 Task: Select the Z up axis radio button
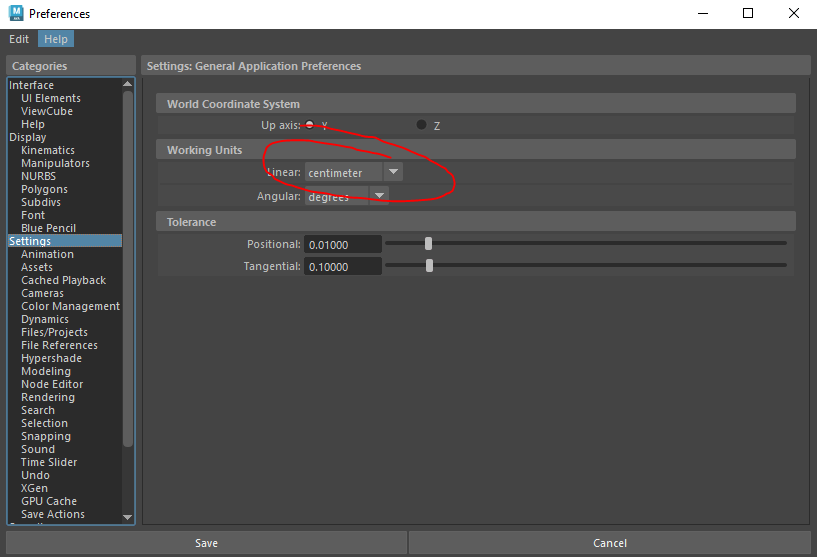[421, 125]
